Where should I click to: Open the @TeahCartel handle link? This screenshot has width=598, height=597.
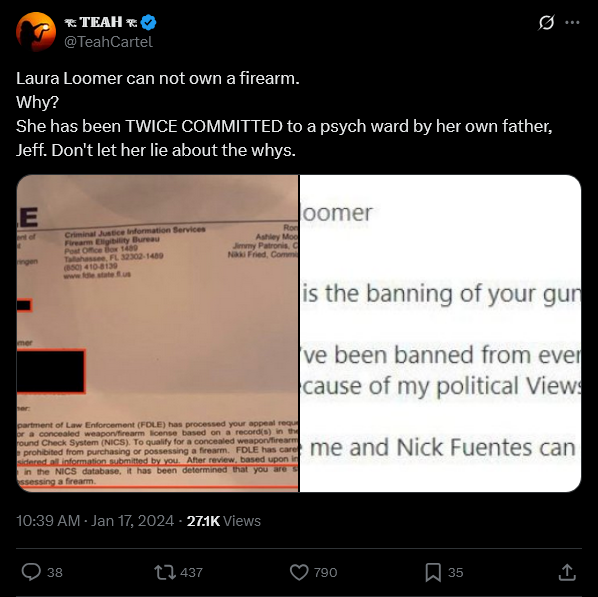click(x=108, y=42)
